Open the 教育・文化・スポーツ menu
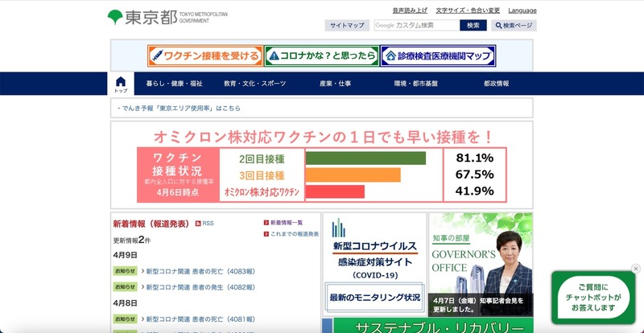 coord(254,84)
